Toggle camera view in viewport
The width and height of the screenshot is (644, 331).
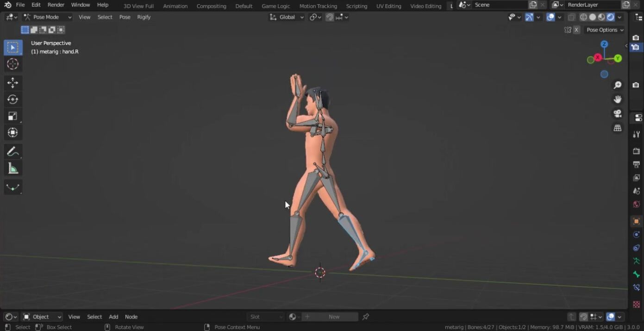pos(617,114)
